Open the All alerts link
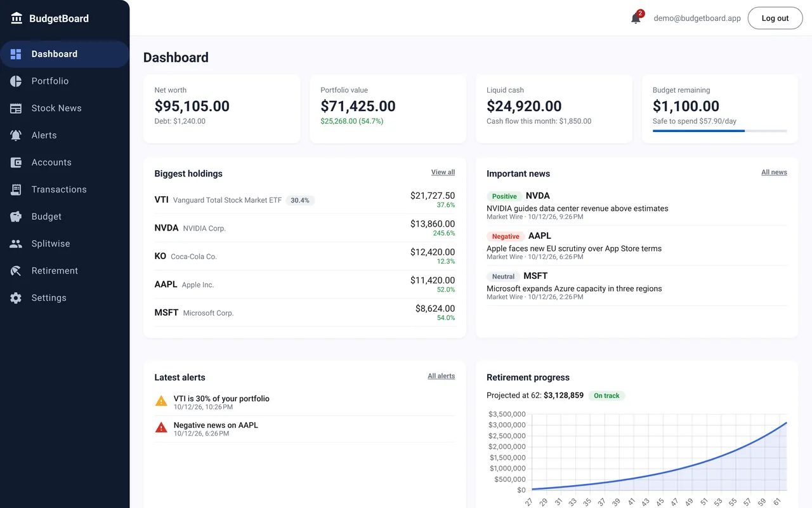This screenshot has height=508, width=812. click(x=441, y=376)
